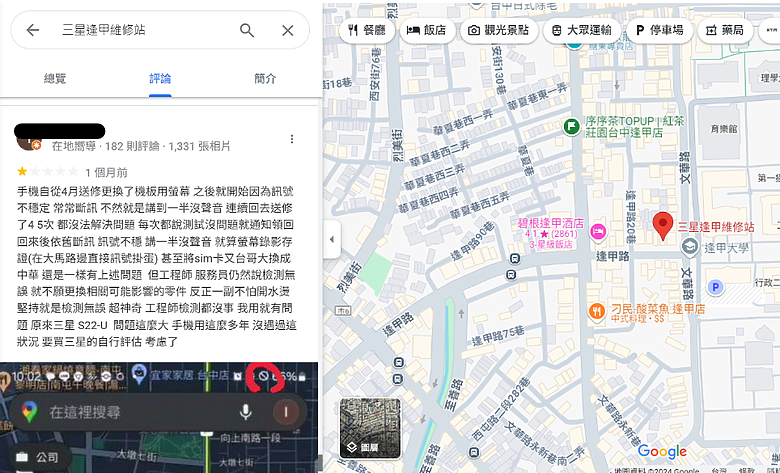Click the 育樂館 building label on map
Image resolution: width=780 pixels, height=473 pixels.
724,129
